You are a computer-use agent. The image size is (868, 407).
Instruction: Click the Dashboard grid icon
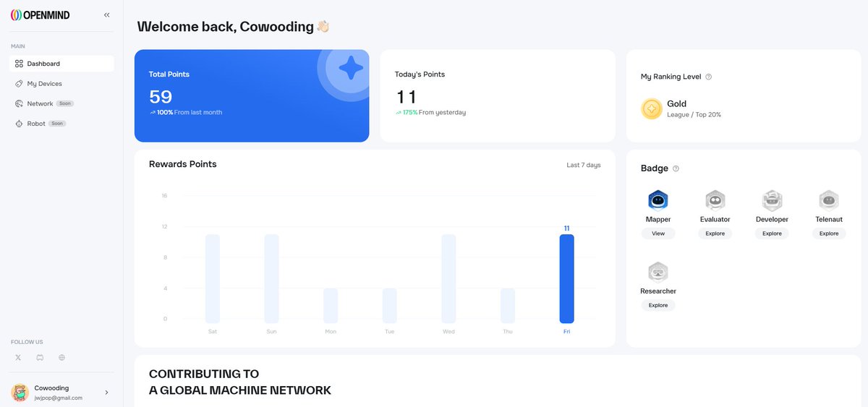20,64
